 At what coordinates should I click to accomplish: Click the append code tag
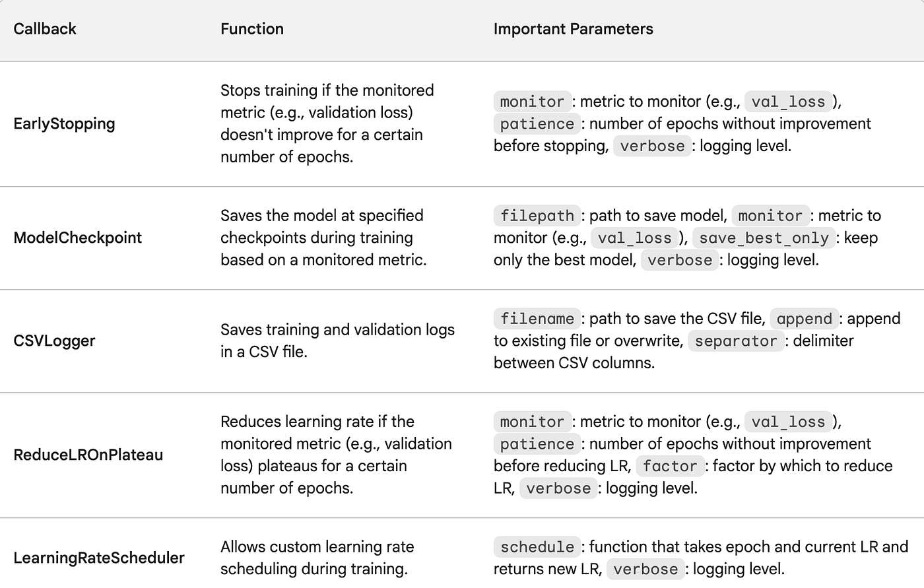tap(804, 319)
